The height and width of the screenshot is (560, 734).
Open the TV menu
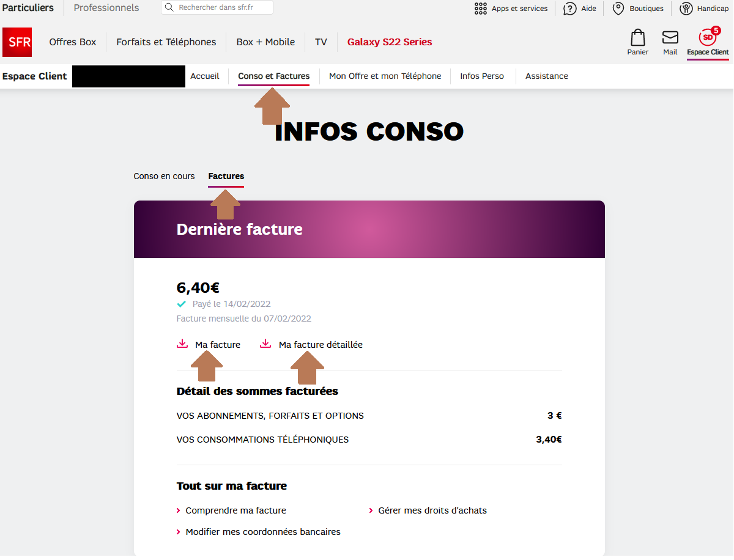(321, 42)
